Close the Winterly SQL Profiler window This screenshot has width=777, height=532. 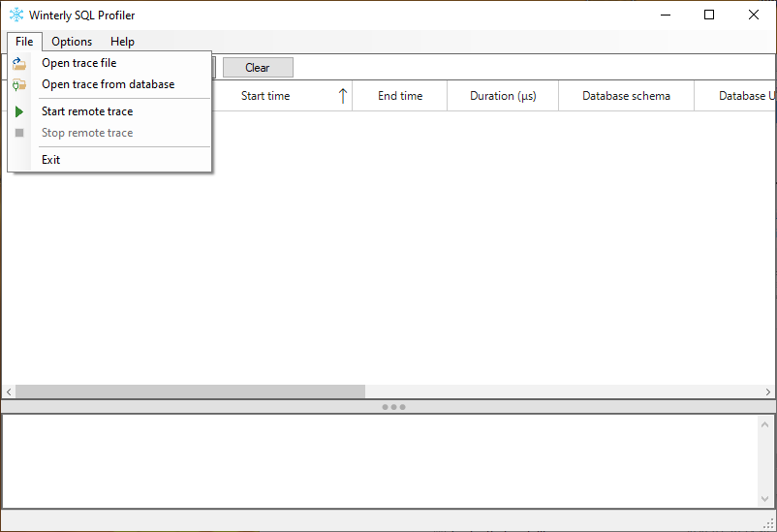[x=753, y=15]
